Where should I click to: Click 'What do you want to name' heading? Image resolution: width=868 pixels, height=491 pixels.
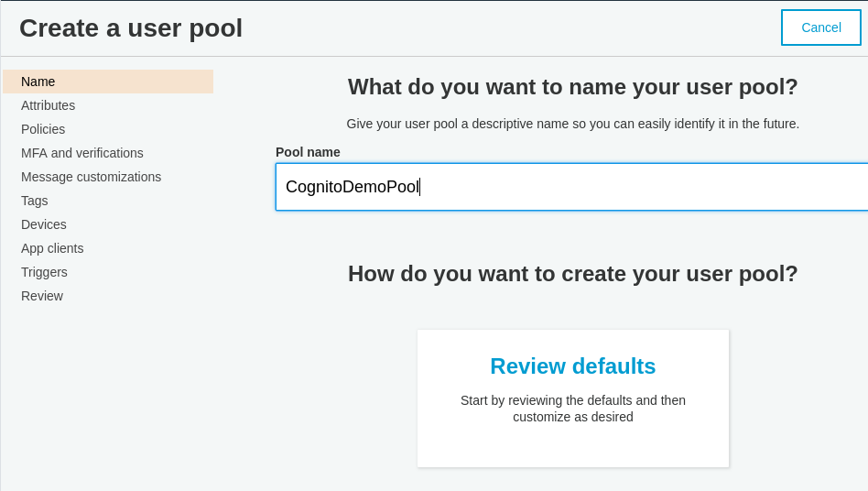click(573, 87)
